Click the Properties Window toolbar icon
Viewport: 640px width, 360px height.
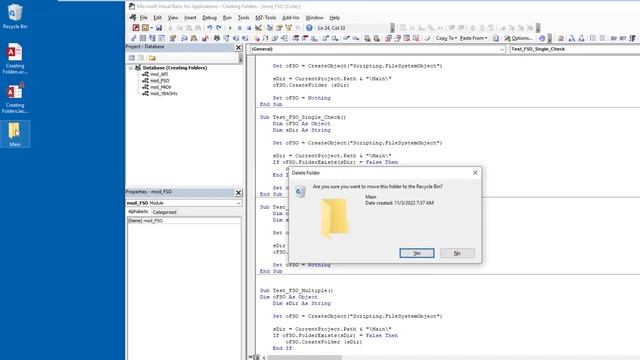click(x=279, y=28)
